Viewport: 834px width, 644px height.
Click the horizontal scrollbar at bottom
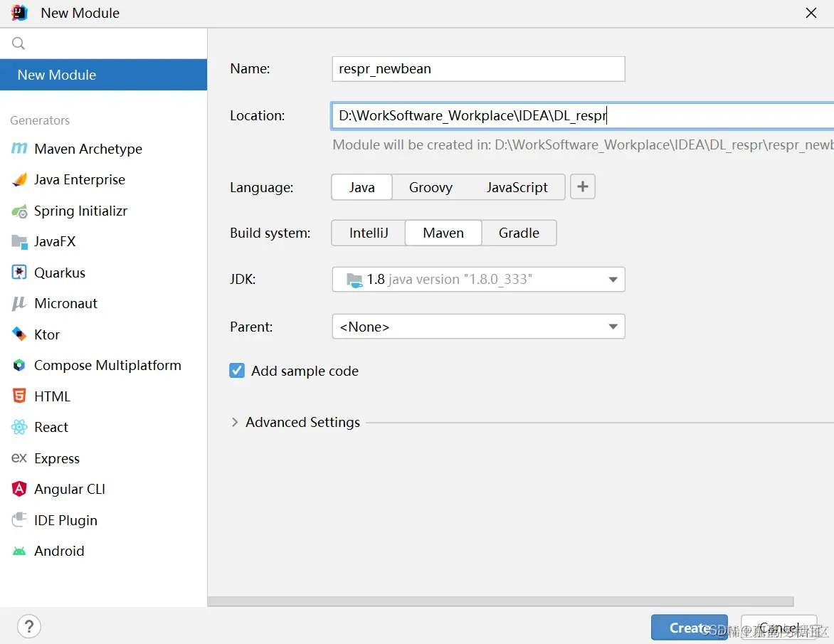500,601
